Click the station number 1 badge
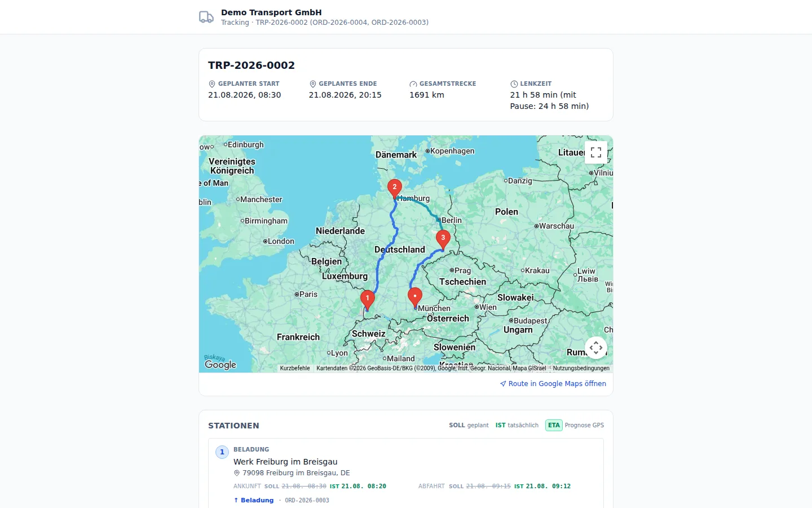The image size is (812, 508). (222, 452)
